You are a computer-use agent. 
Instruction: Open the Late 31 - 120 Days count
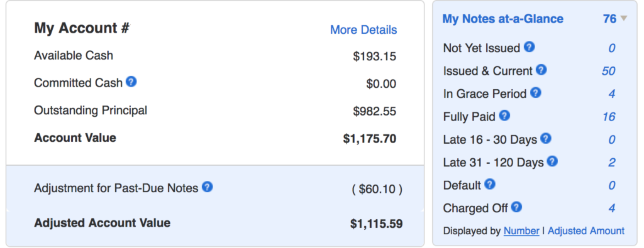click(611, 163)
